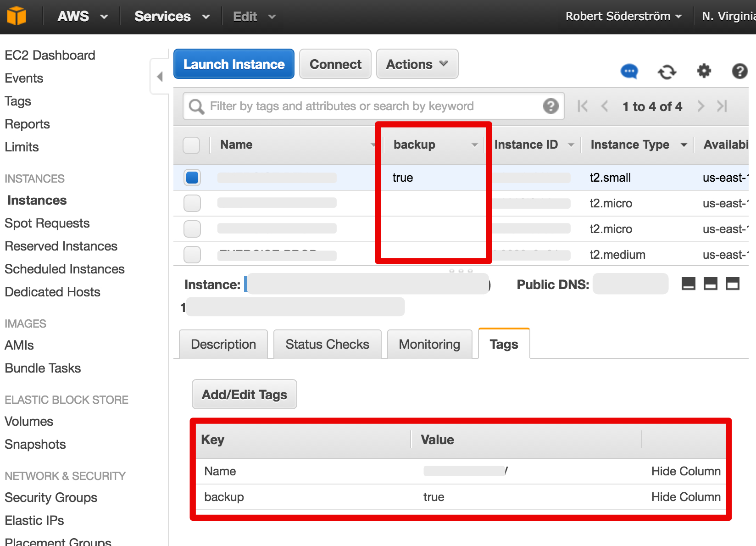
Task: Sort by the Name column header
Action: click(x=294, y=145)
